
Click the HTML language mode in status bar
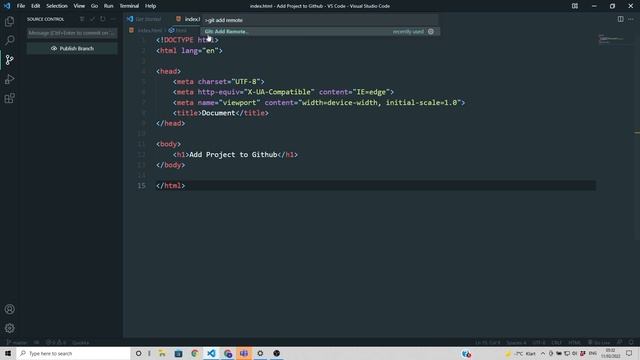point(574,342)
